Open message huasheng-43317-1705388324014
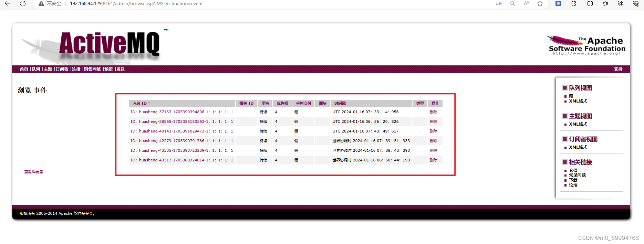Viewport: 644px width, 244px height. point(182,160)
